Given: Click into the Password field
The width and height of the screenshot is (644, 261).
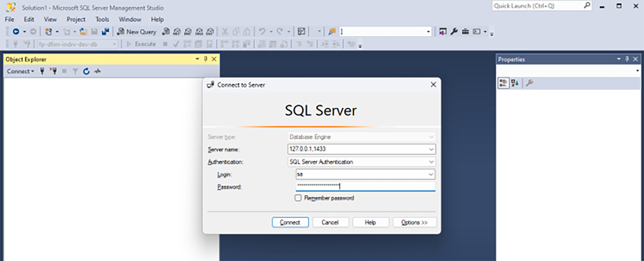Looking at the screenshot, I should pos(365,186).
